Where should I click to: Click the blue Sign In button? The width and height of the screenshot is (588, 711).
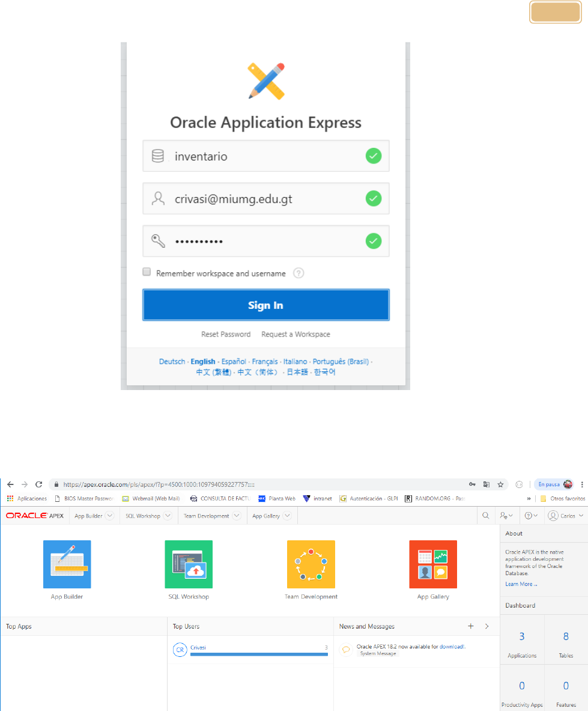(x=266, y=305)
